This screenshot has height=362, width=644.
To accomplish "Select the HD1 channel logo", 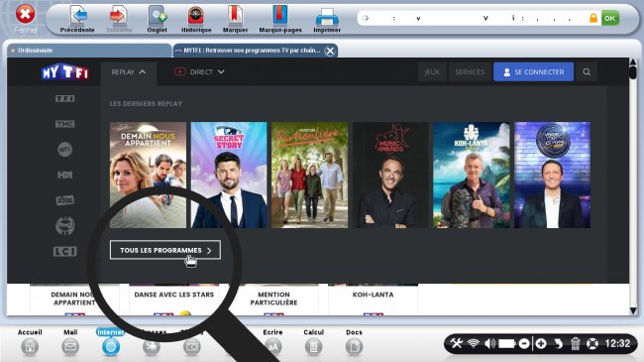I will tap(64, 175).
